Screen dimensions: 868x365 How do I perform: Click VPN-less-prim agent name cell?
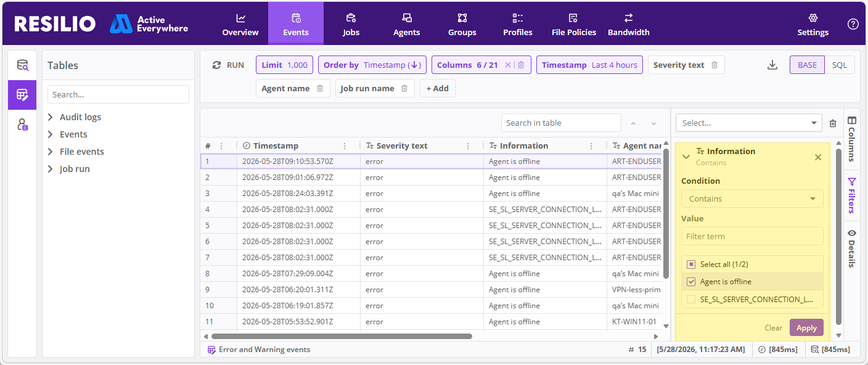point(635,290)
